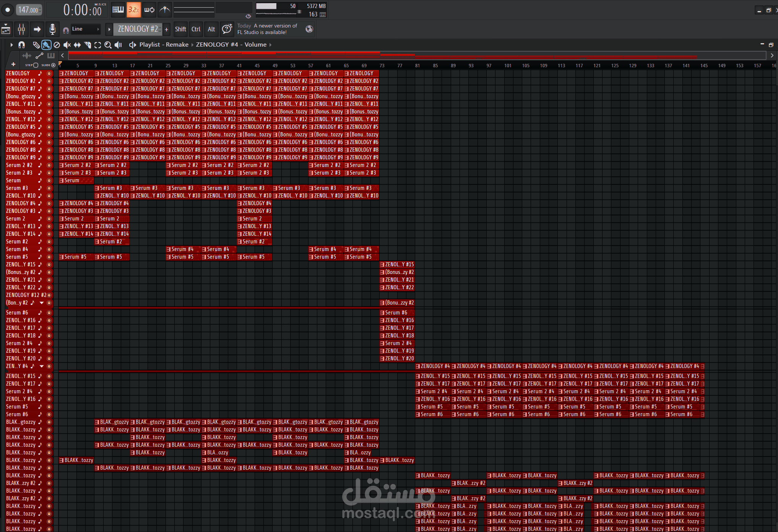Image resolution: width=778 pixels, height=532 pixels.
Task: Click the globe icon beside the news message
Action: coord(309,29)
